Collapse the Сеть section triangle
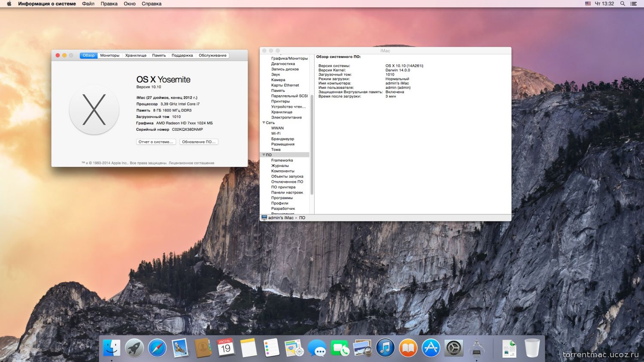 [x=264, y=123]
